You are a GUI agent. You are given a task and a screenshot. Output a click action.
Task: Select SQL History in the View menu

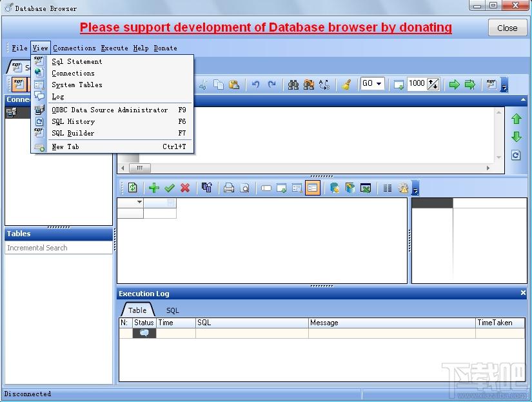tap(113, 121)
